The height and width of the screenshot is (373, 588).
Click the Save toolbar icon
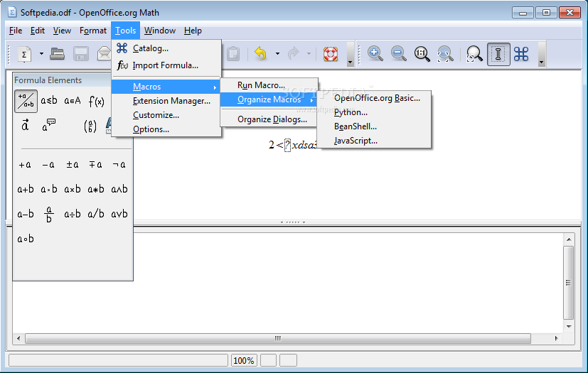click(80, 54)
